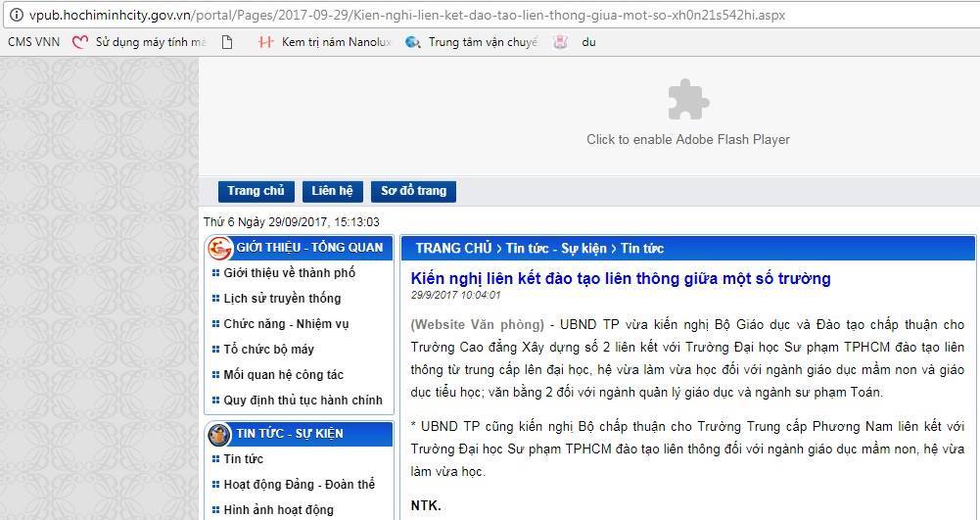Image resolution: width=980 pixels, height=520 pixels.
Task: Open the 'Trung tâm vận chuyển' bookmark
Action: (471, 42)
